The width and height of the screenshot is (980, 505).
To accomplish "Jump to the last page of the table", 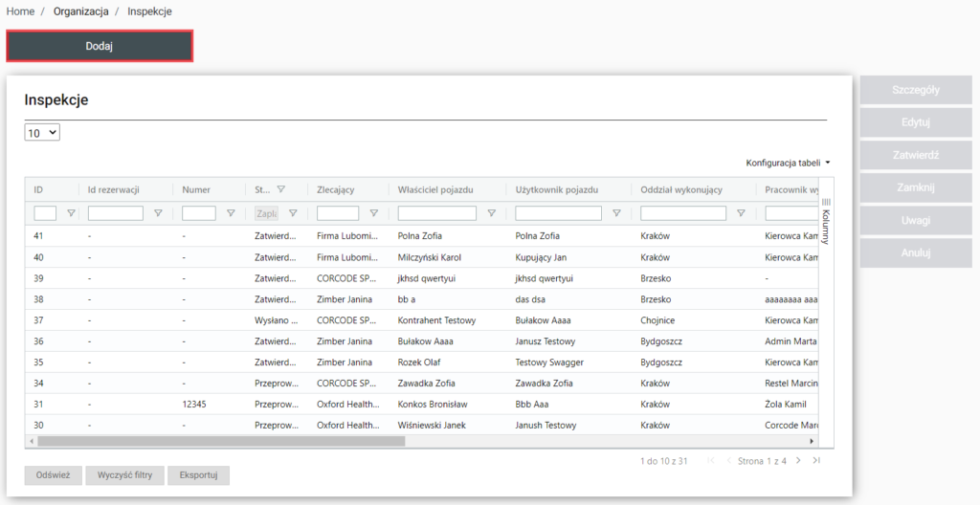I will click(816, 461).
